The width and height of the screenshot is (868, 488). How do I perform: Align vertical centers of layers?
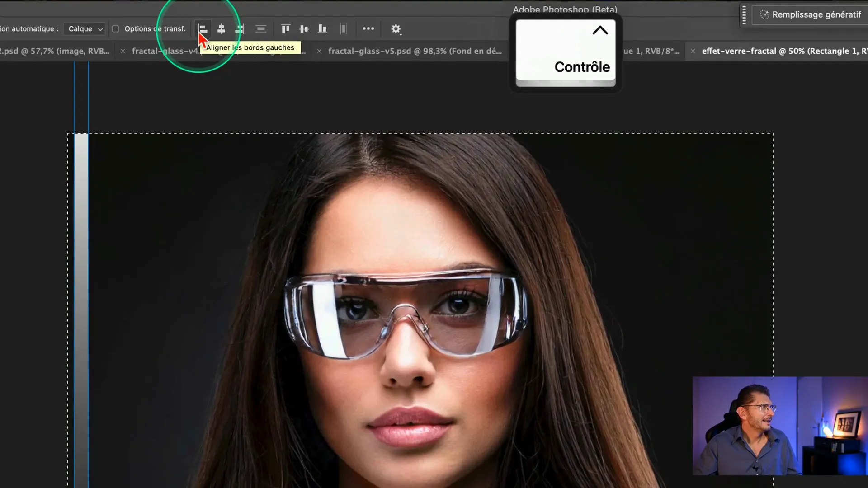(x=304, y=29)
